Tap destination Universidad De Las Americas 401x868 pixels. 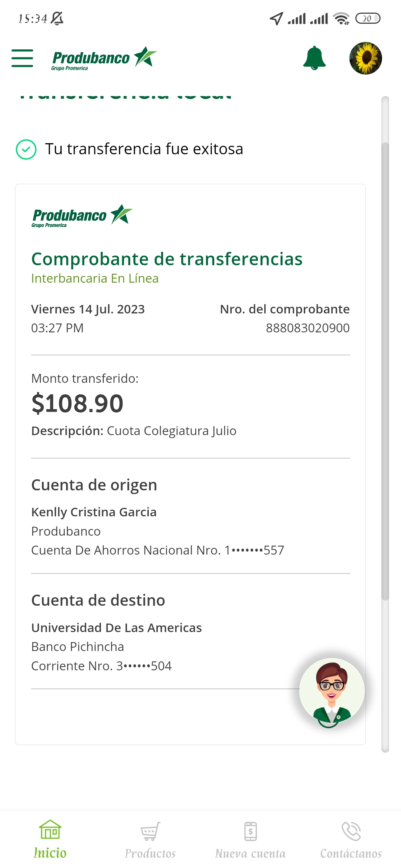(x=117, y=628)
